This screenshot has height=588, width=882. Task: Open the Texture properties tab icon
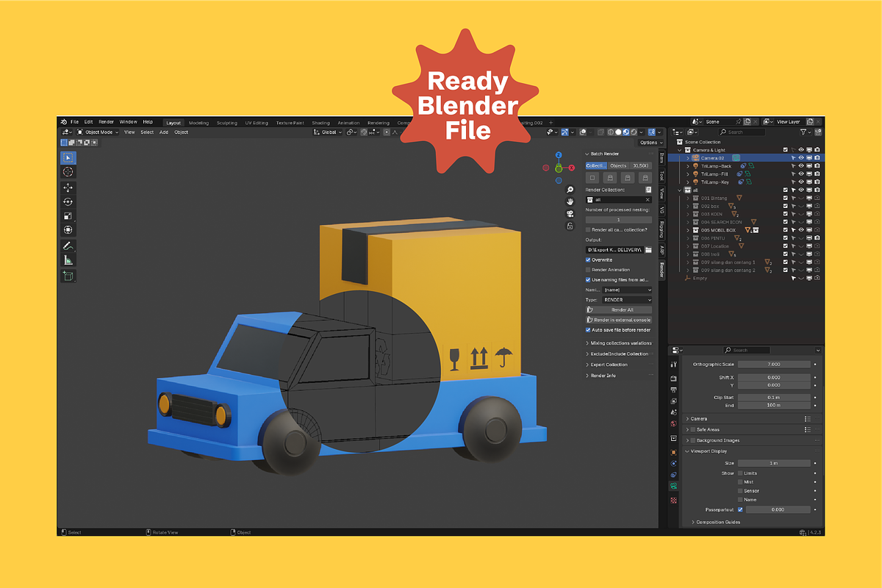point(673,500)
